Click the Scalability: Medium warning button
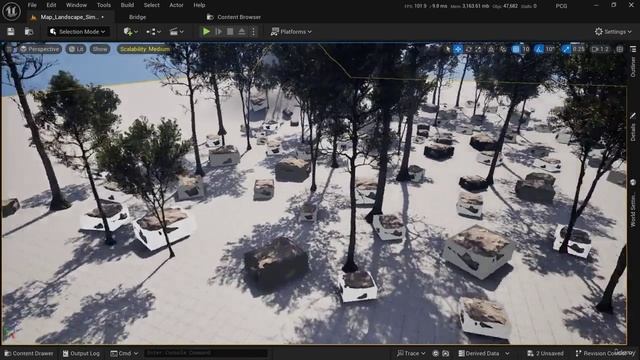 144,49
